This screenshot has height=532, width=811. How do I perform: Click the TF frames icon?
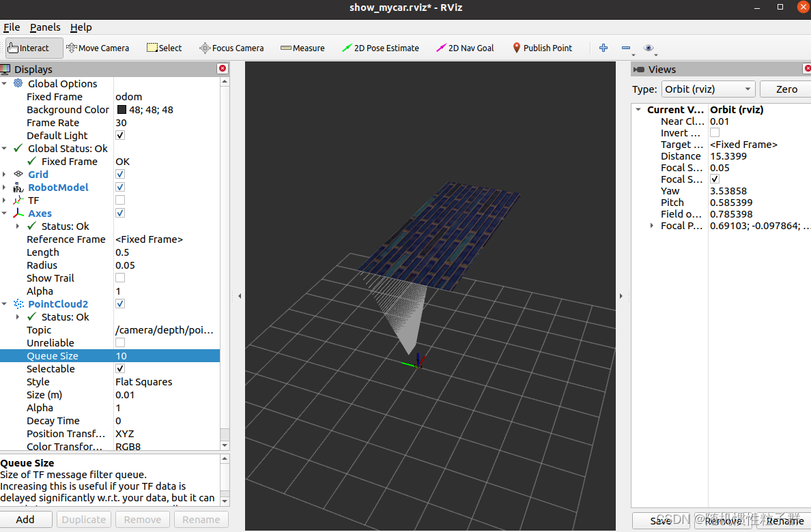pyautogui.click(x=18, y=200)
